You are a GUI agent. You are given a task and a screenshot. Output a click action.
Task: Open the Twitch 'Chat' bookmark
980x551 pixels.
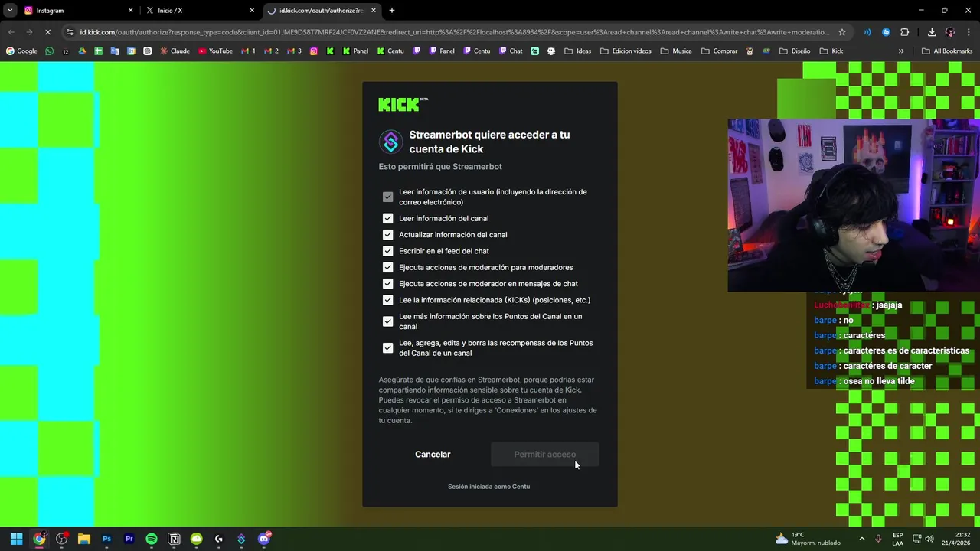[x=511, y=51]
